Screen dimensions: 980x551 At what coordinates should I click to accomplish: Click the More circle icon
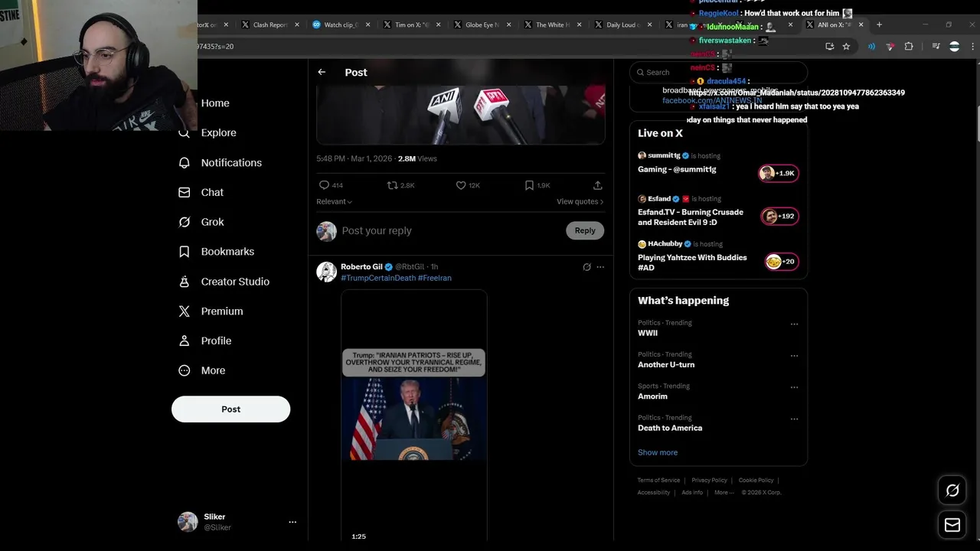(x=184, y=370)
